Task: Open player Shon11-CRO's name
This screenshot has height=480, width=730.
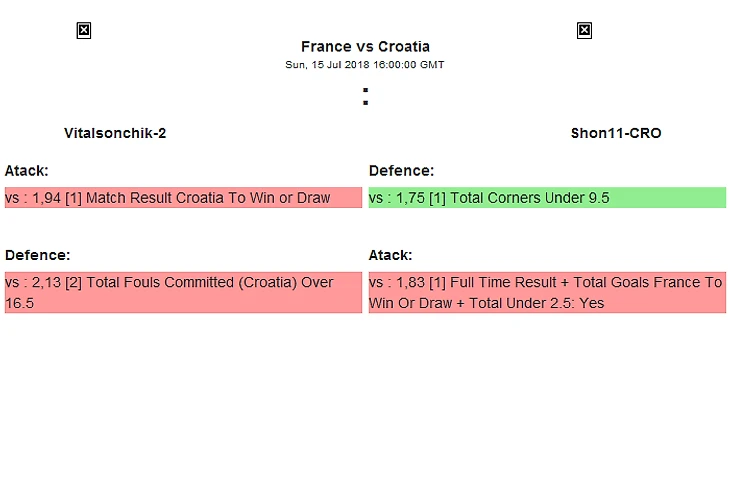Action: [616, 133]
